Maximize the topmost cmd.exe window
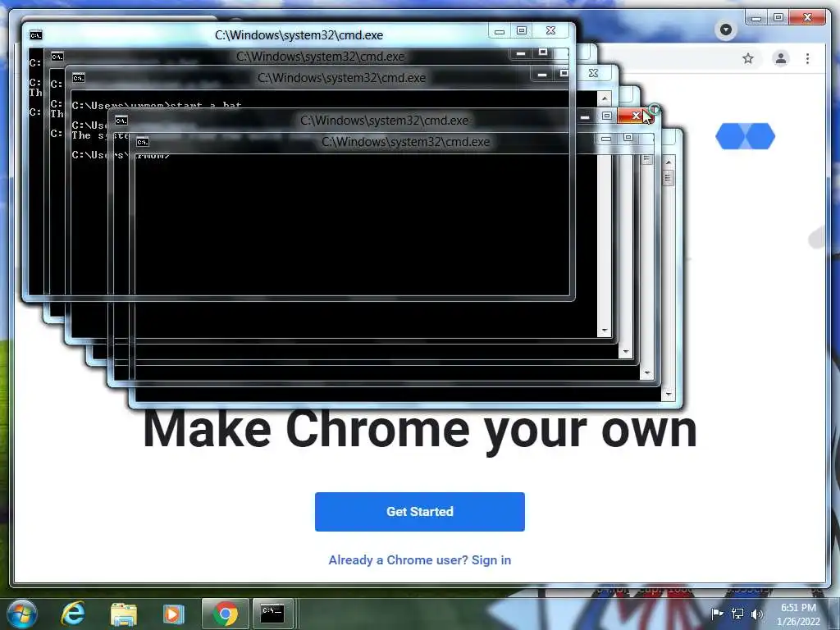 tap(521, 31)
